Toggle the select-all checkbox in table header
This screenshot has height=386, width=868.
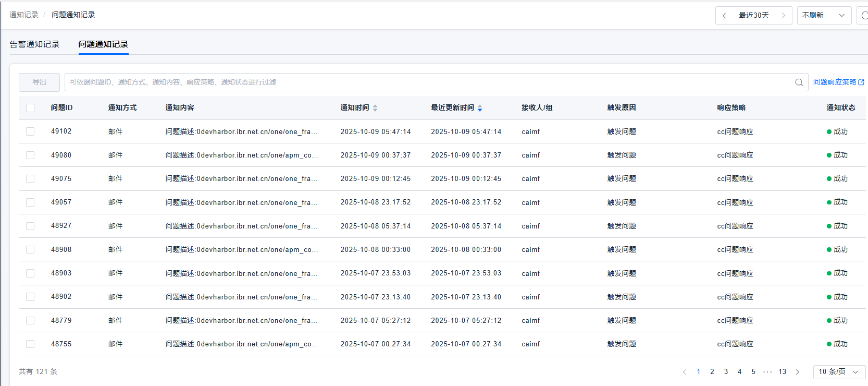[30, 108]
